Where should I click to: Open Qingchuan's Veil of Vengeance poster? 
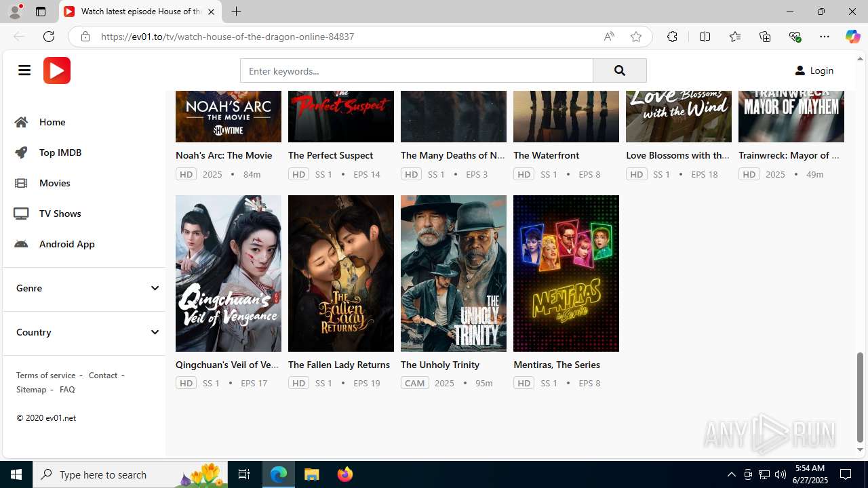click(229, 273)
